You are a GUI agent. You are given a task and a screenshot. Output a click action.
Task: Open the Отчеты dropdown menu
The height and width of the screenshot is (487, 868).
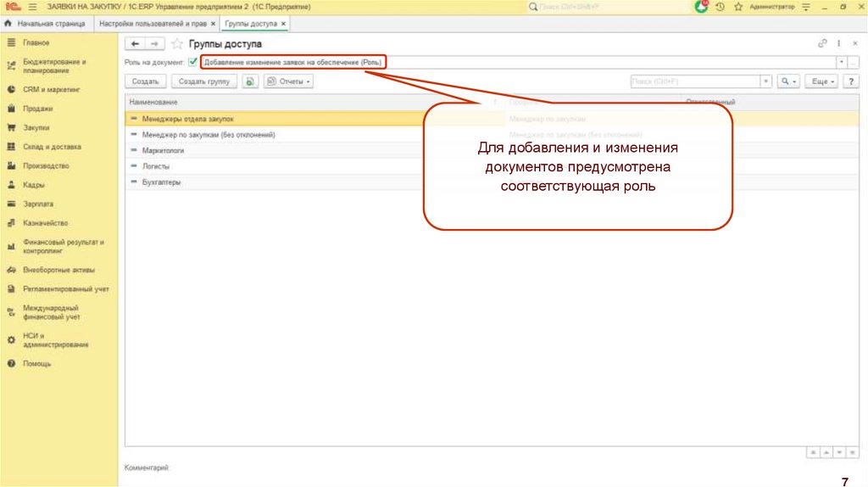289,81
